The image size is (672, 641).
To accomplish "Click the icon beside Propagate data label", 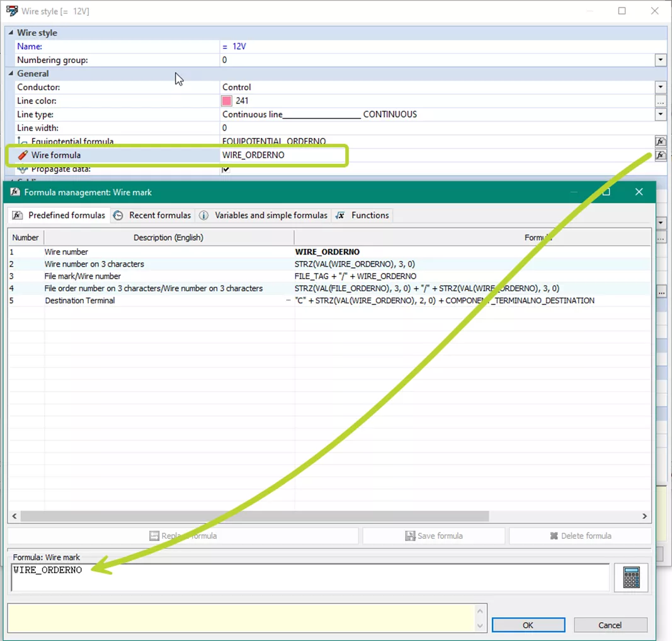I will 23,169.
